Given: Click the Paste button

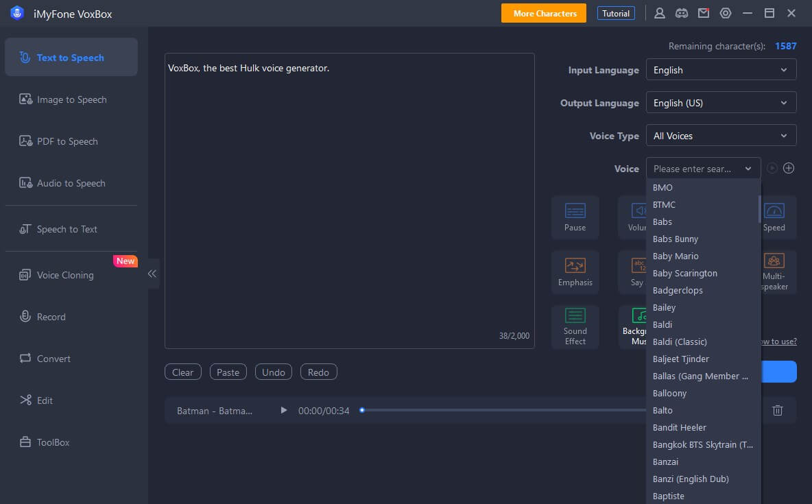Looking at the screenshot, I should [228, 372].
